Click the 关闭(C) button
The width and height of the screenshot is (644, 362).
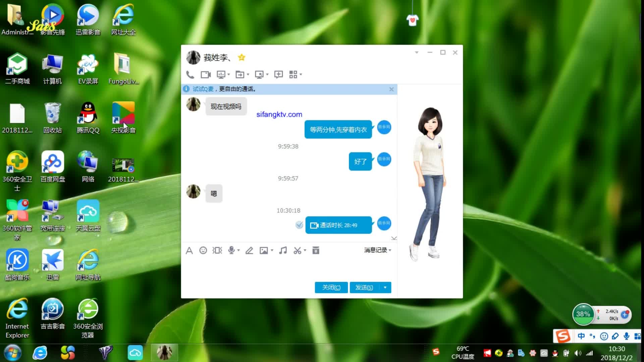[x=331, y=287]
